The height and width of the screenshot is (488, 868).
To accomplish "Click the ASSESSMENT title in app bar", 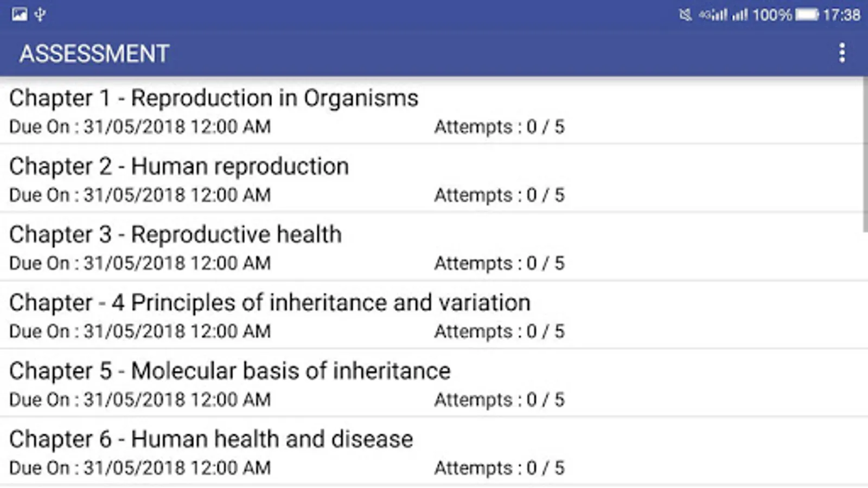I will click(94, 54).
